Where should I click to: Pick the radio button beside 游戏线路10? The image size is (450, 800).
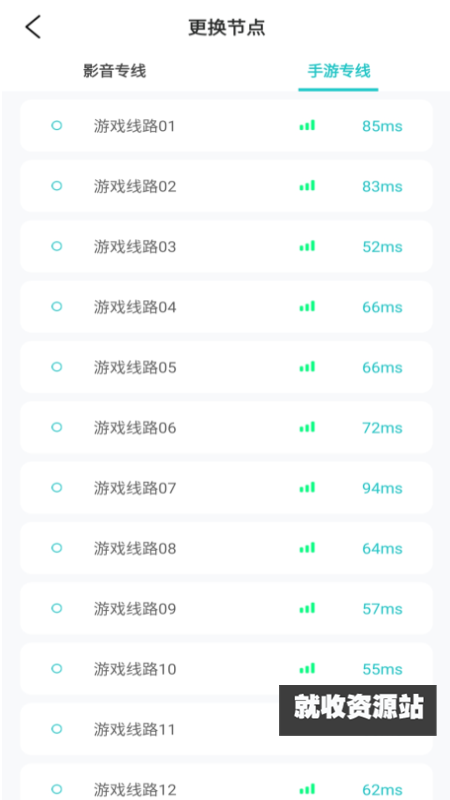57,668
